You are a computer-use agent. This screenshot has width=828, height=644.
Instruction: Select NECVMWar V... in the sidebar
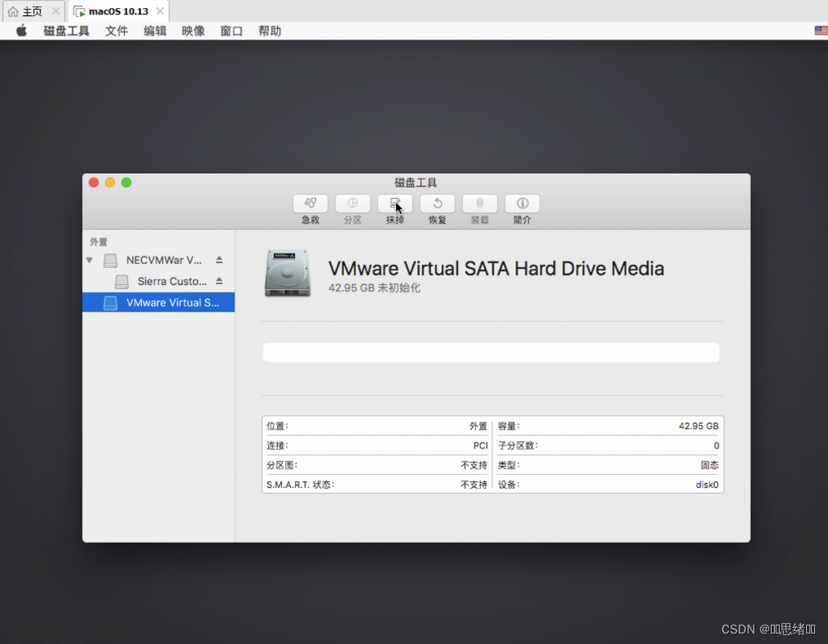(159, 260)
